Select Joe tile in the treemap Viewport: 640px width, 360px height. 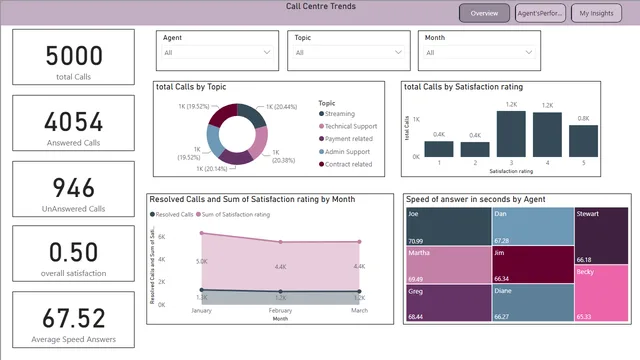tap(449, 226)
